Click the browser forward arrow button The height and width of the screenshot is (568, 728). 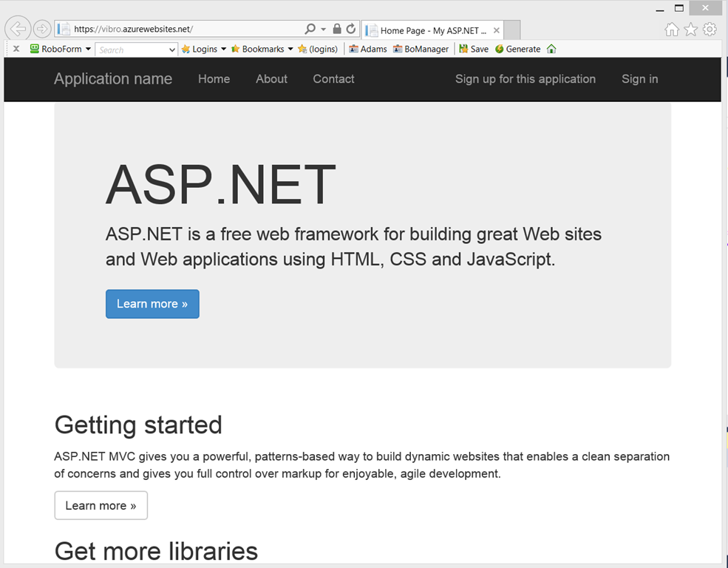point(42,29)
